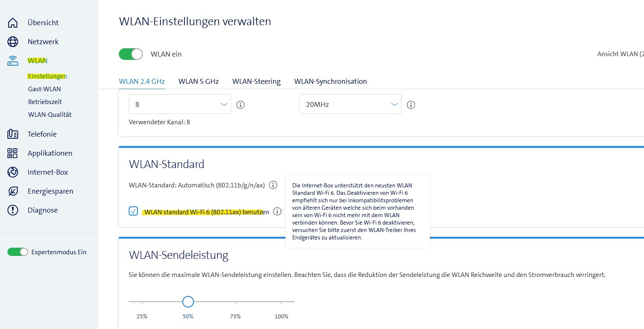Disable the Expertenmodus toggle
The width and height of the screenshot is (644, 329).
(x=17, y=251)
